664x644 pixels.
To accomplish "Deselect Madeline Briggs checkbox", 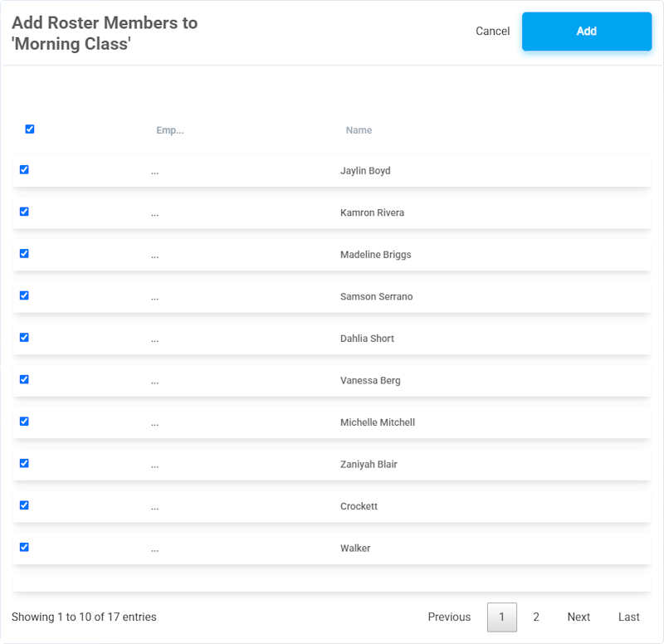I will tap(24, 254).
